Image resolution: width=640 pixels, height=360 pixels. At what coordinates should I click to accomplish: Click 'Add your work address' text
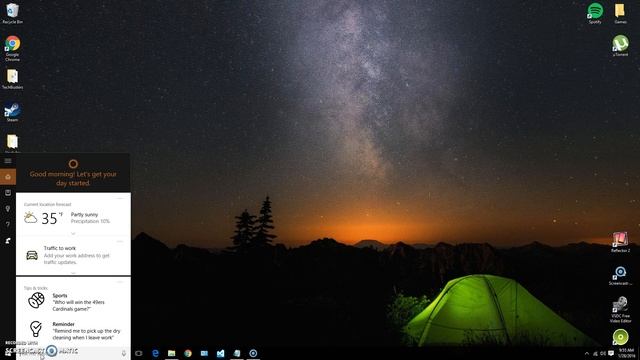coord(76,259)
